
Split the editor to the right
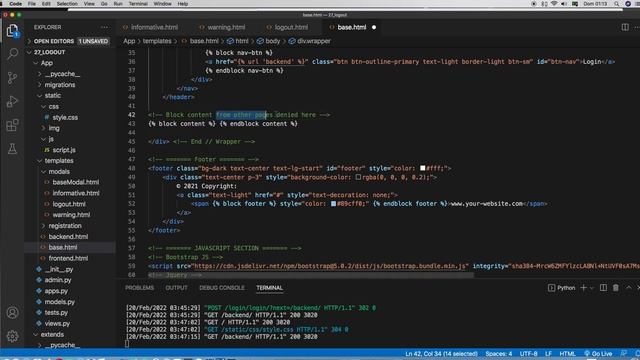[x=625, y=27]
